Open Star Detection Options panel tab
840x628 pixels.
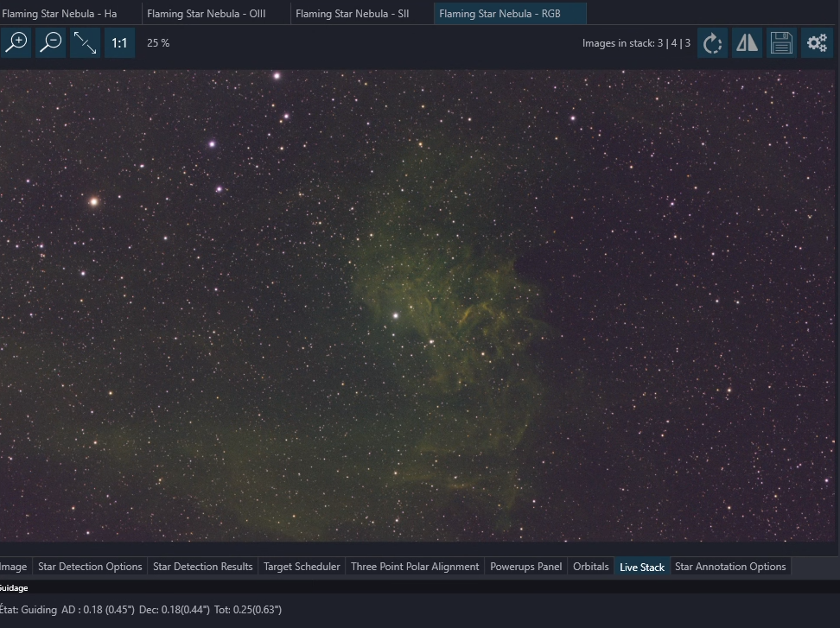(90, 567)
